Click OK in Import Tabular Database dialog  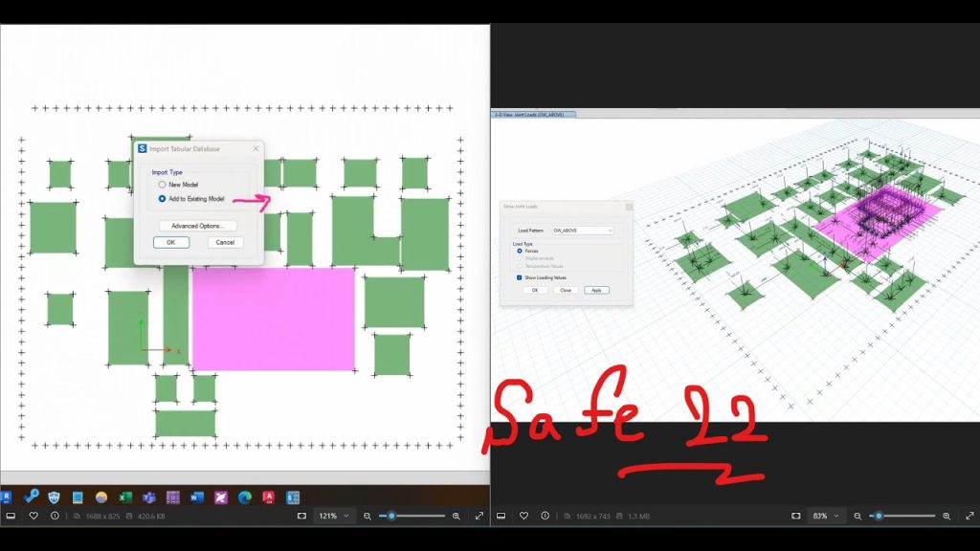tap(171, 242)
